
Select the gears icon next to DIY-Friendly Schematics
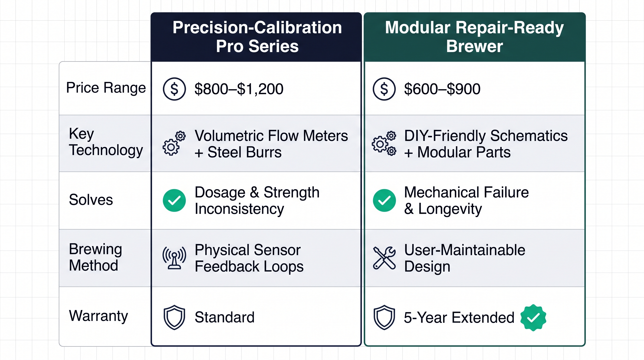pos(384,143)
